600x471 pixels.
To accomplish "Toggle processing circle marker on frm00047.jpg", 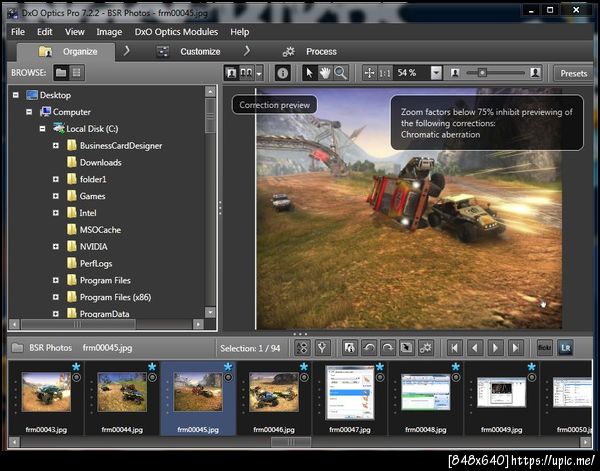I will (x=380, y=378).
